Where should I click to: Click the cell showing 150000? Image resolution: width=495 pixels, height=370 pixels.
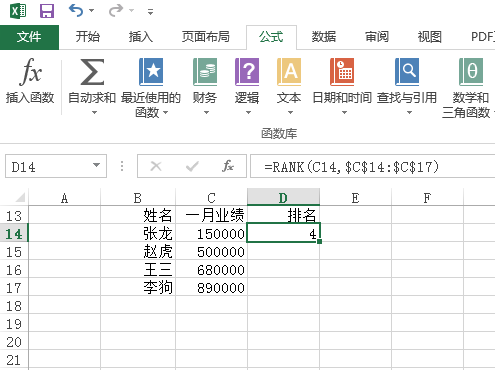tap(211, 233)
